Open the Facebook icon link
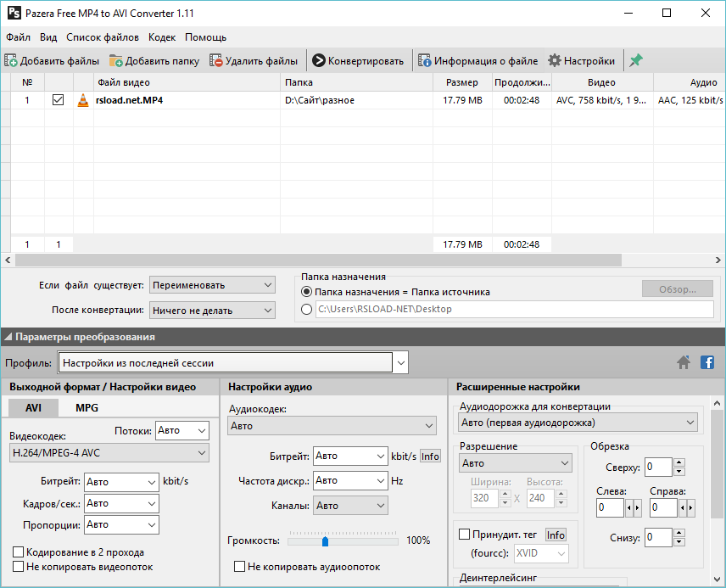The image size is (726, 588). (x=706, y=362)
